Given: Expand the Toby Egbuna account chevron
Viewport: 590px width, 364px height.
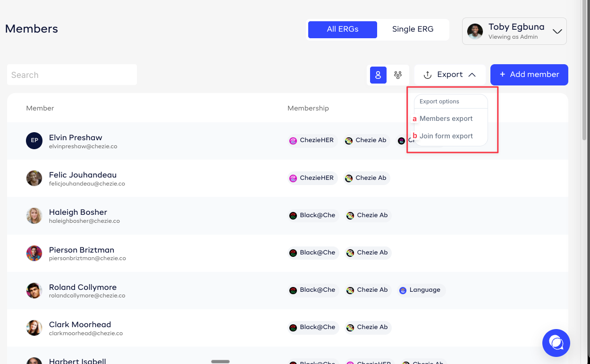Looking at the screenshot, I should pyautogui.click(x=557, y=32).
